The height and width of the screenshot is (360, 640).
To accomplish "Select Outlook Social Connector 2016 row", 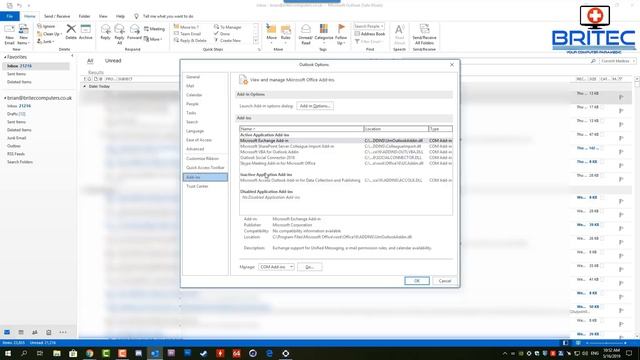I will click(x=346, y=158).
